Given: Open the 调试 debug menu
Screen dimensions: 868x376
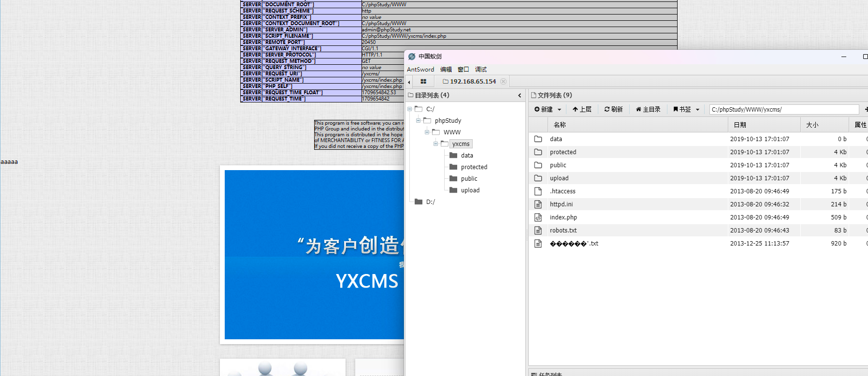Looking at the screenshot, I should coord(480,70).
